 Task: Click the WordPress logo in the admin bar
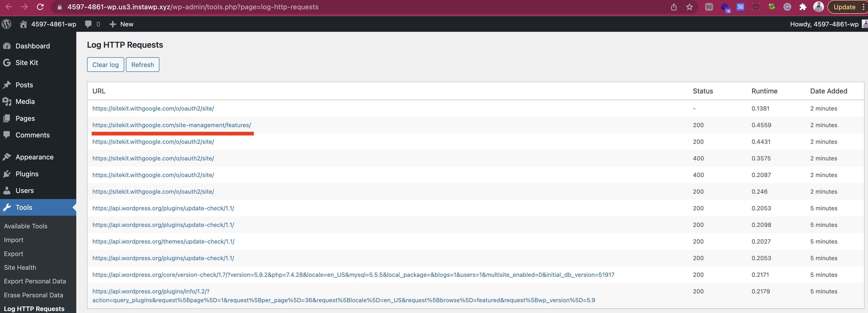pyautogui.click(x=6, y=24)
